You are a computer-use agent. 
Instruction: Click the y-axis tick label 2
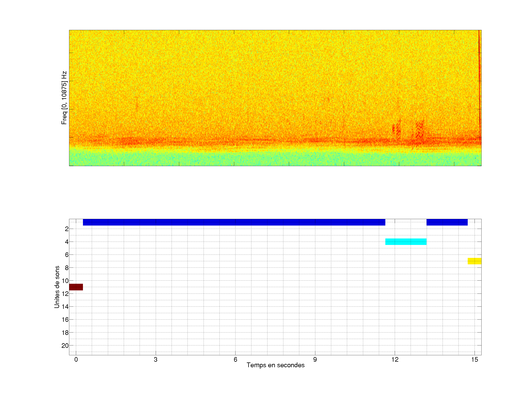point(67,229)
